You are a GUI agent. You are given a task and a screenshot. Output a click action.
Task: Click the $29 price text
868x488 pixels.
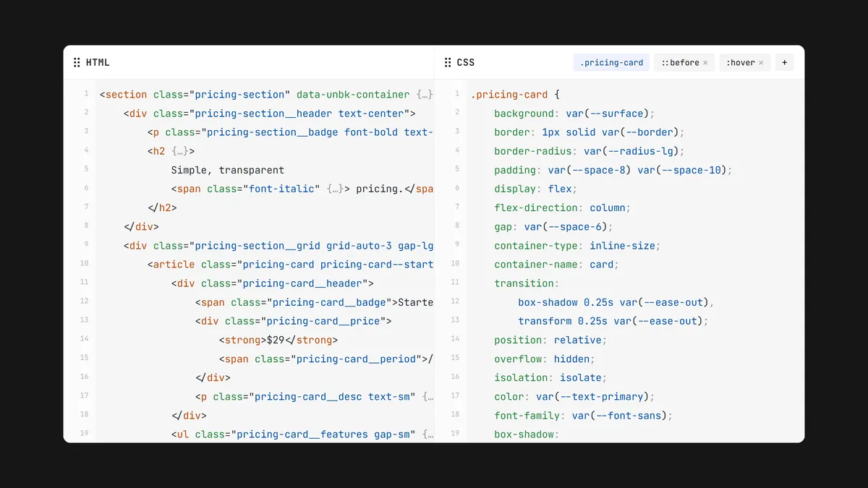[x=276, y=340]
